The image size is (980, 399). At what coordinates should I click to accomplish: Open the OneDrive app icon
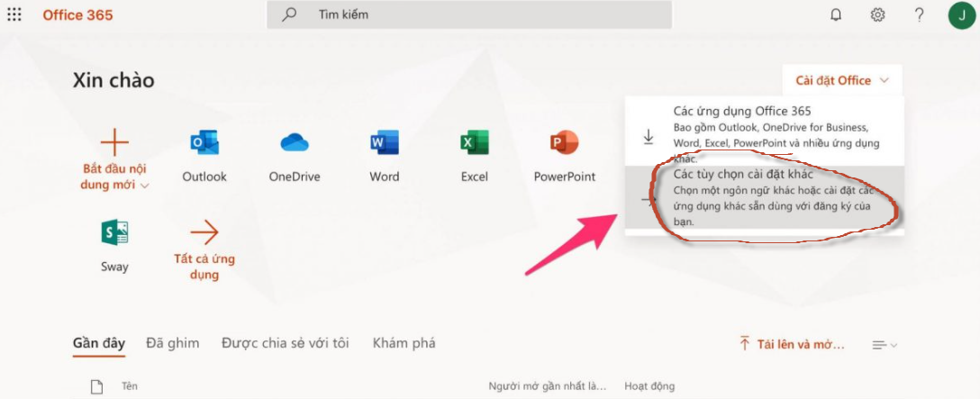(295, 142)
